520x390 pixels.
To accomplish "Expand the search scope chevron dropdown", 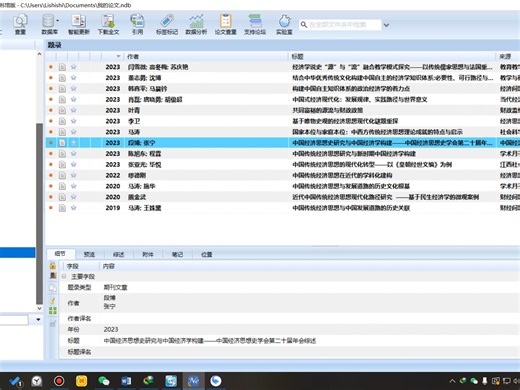I will click(x=386, y=25).
